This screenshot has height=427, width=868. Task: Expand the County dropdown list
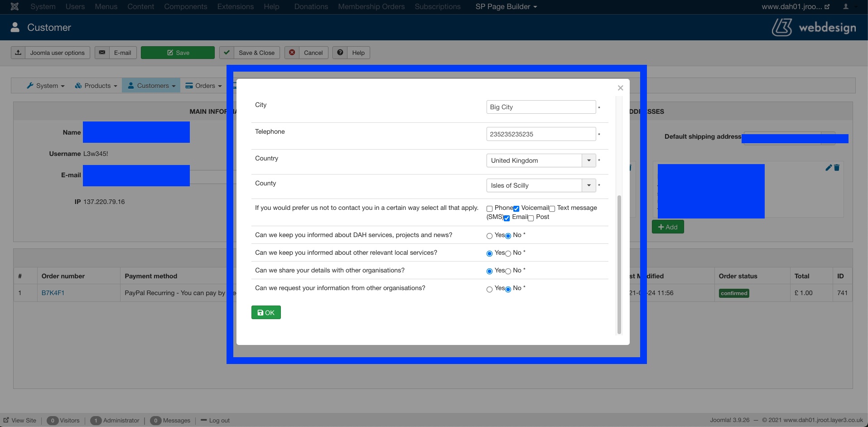[588, 185]
